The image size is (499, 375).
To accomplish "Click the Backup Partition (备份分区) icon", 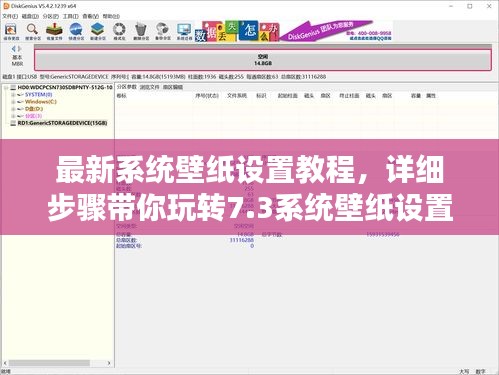I will coord(163,32).
